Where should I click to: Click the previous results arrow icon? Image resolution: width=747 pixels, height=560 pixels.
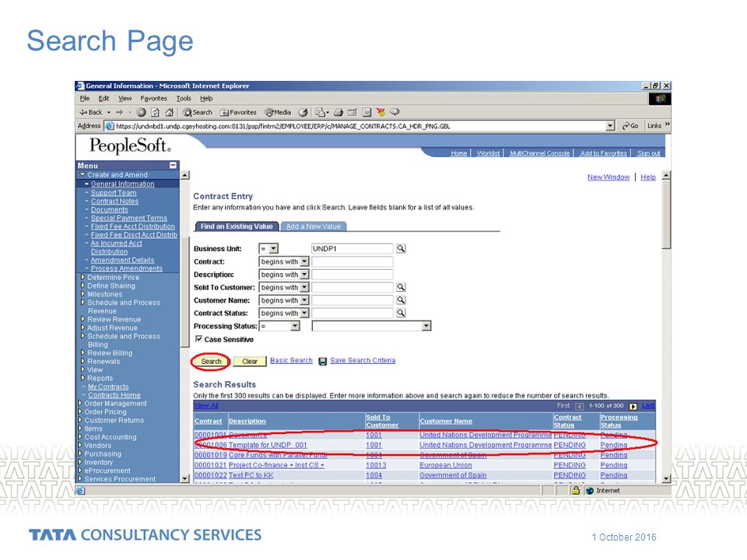tap(579, 406)
